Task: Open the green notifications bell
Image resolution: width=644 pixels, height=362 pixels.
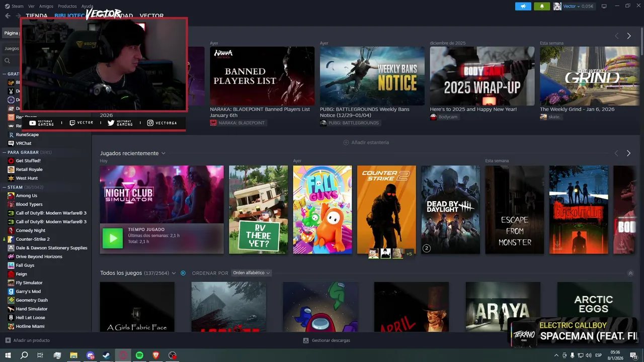Action: [x=542, y=6]
